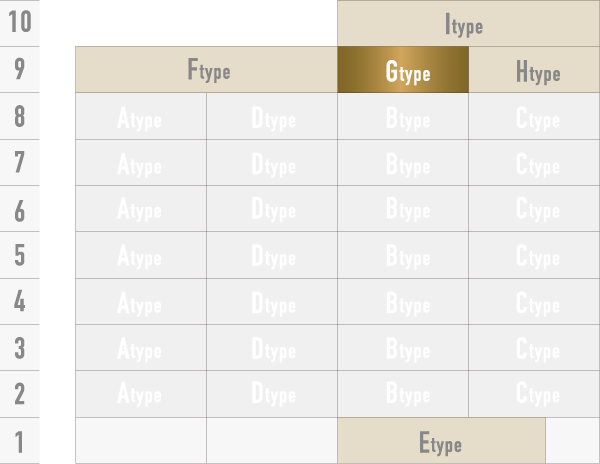Select the Dtype unit on floor 7
Image resolution: width=600 pixels, height=464 pixels.
(x=272, y=163)
